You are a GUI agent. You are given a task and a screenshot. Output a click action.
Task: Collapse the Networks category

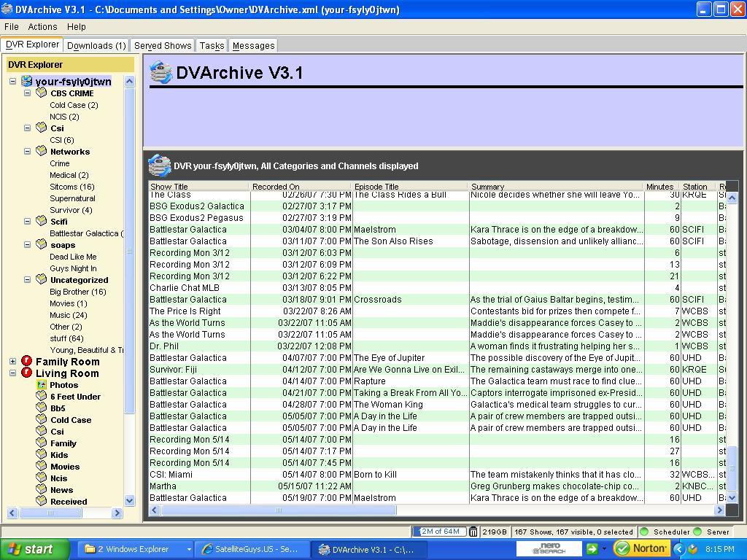27,152
